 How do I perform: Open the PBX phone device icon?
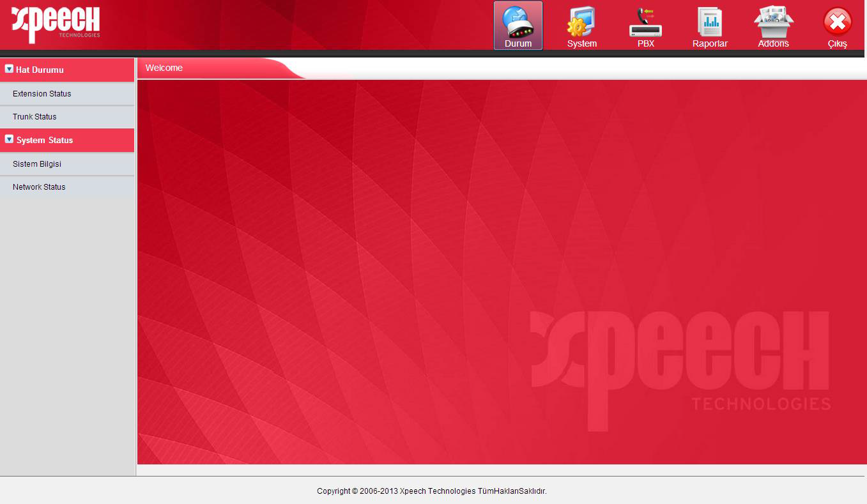click(645, 21)
